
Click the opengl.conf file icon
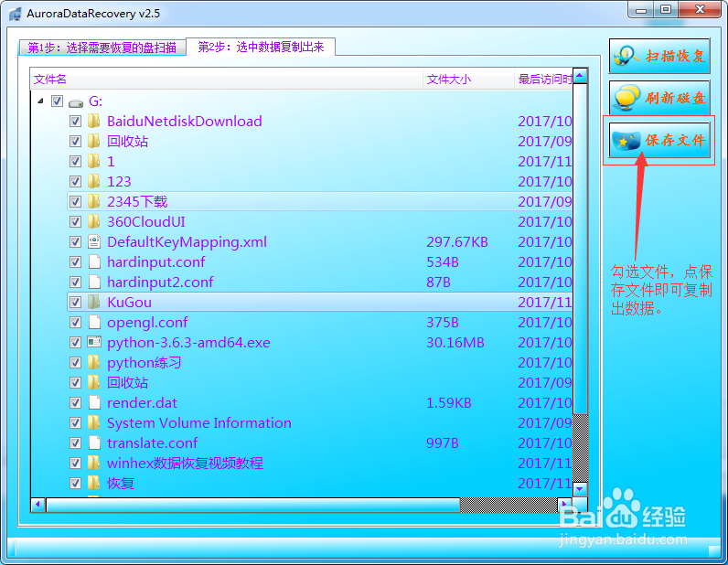[x=94, y=322]
